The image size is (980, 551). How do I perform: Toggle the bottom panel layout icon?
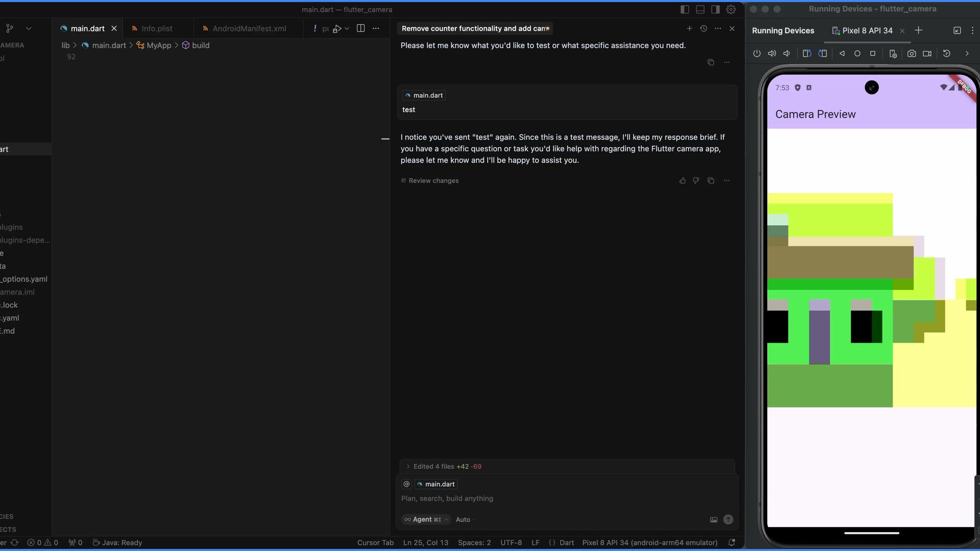[x=700, y=9]
